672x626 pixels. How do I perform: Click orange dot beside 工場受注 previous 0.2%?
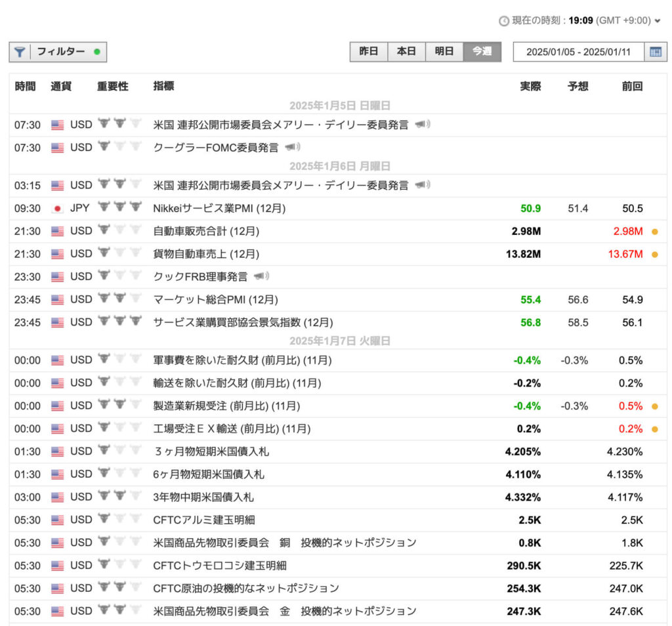point(656,428)
